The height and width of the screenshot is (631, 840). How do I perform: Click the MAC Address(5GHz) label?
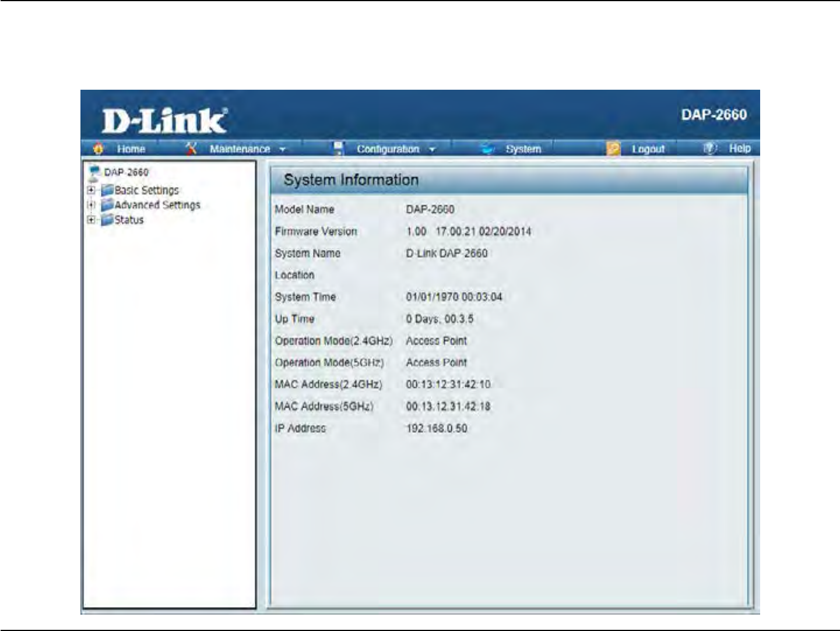(324, 406)
